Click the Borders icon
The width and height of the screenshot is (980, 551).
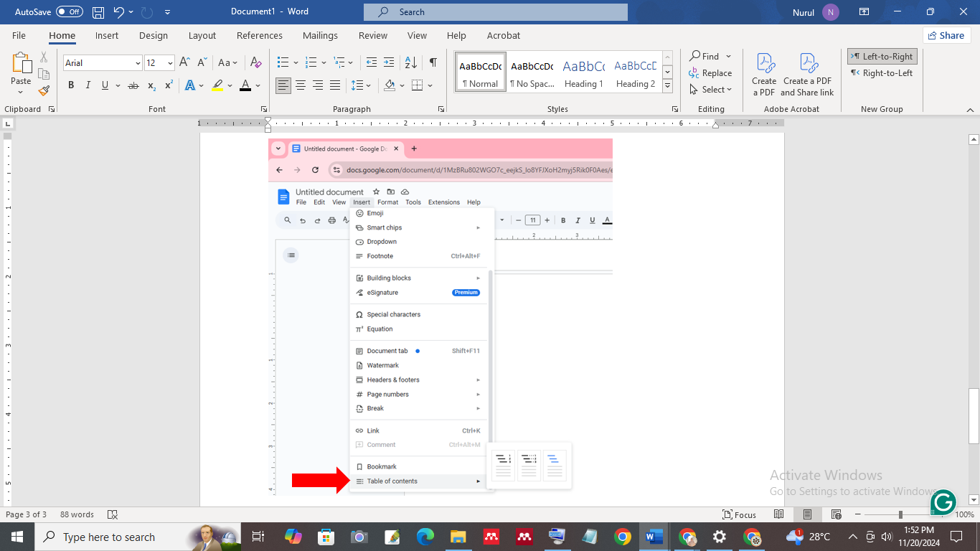[x=418, y=85]
